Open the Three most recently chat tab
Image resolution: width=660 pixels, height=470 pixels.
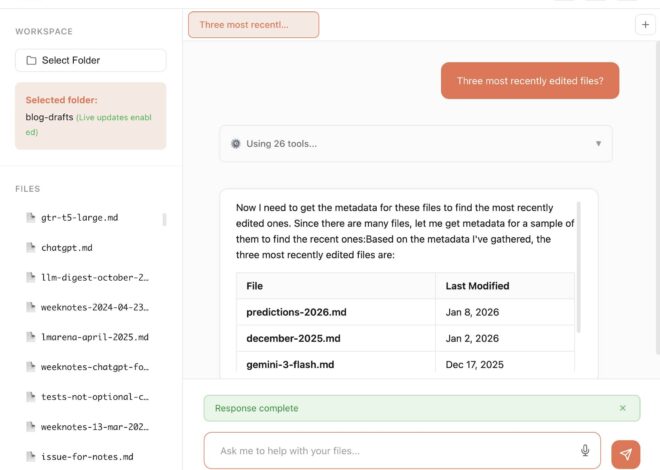253,25
